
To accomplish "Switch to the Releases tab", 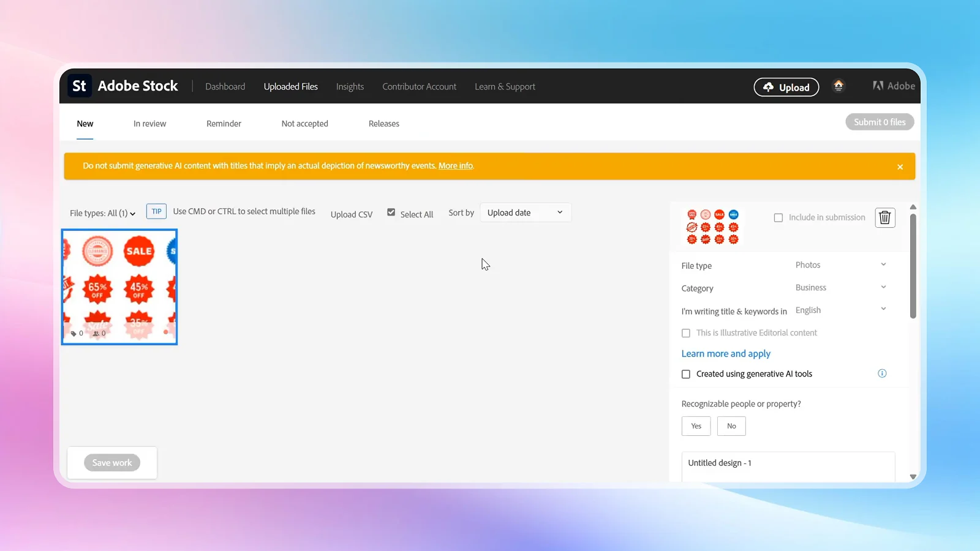I will pos(384,124).
